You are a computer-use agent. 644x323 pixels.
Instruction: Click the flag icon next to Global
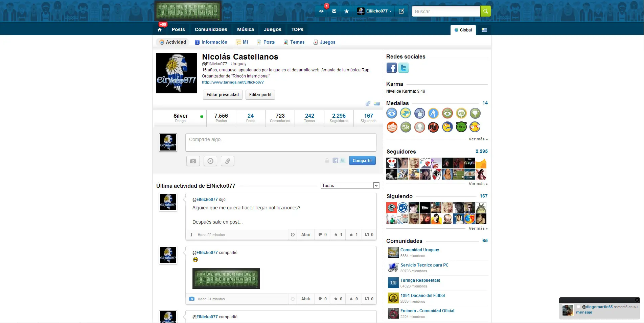click(x=484, y=30)
